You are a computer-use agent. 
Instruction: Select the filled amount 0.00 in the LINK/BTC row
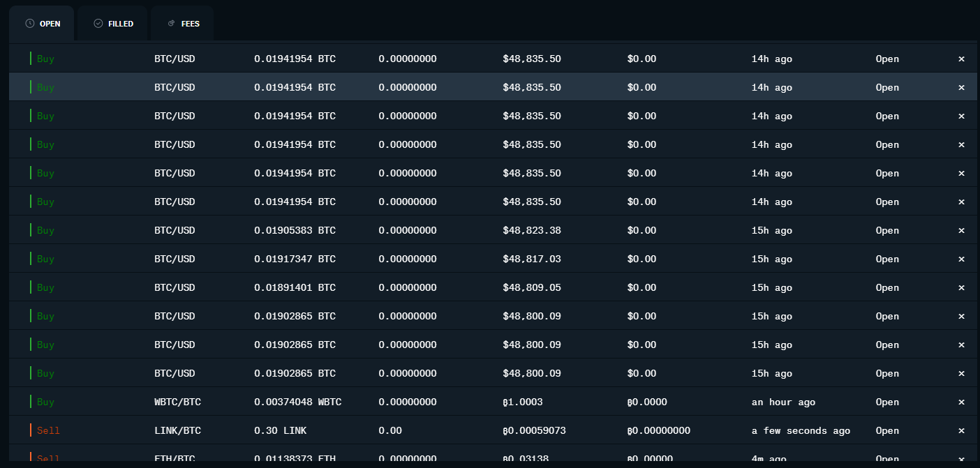(390, 430)
